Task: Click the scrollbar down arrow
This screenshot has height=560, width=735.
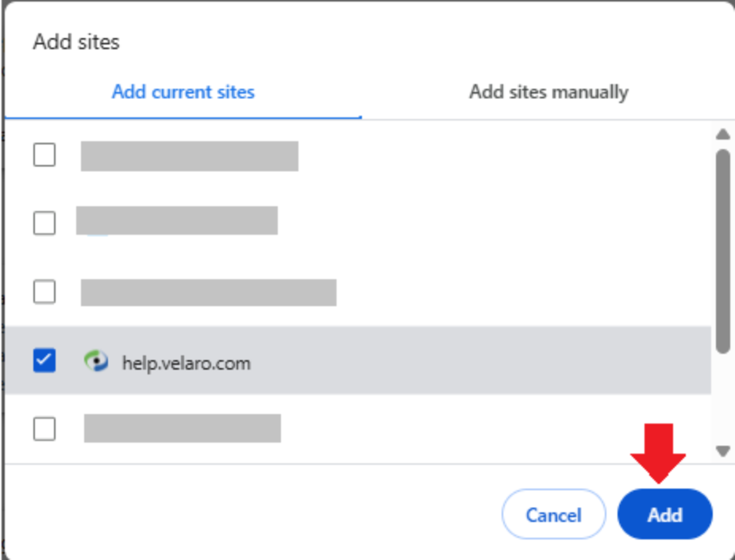Action: point(723,451)
